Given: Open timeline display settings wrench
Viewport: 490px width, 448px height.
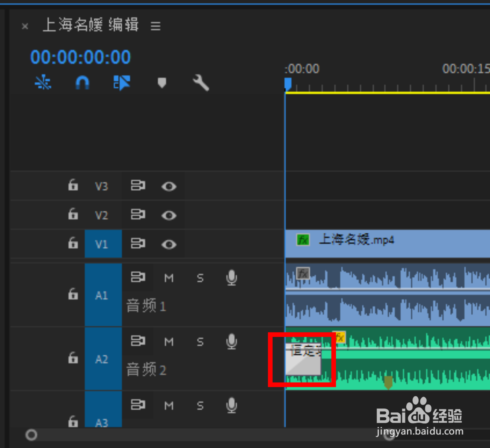Looking at the screenshot, I should [x=201, y=83].
